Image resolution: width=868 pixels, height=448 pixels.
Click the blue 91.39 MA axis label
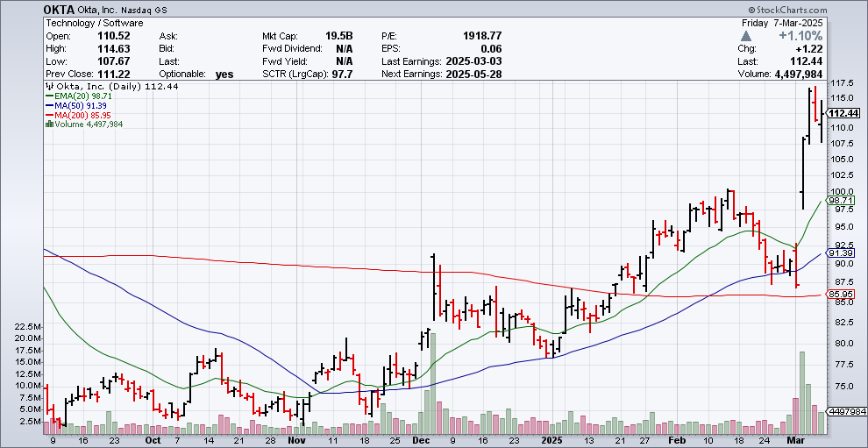coord(839,253)
